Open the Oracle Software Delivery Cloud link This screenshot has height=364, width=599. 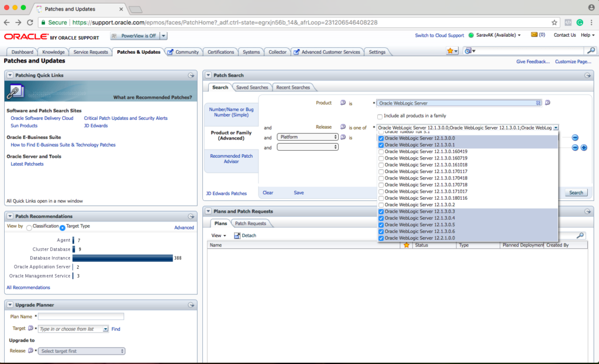pyautogui.click(x=42, y=118)
